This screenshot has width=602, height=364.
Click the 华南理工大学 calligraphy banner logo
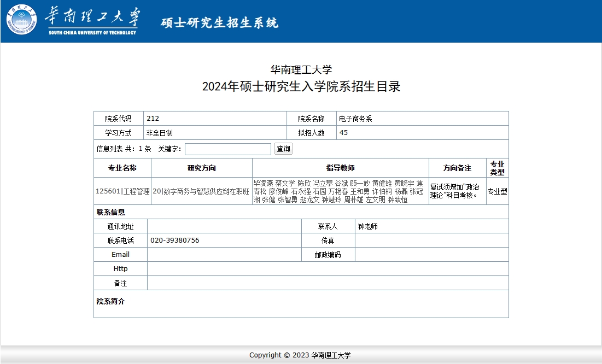[x=92, y=21]
